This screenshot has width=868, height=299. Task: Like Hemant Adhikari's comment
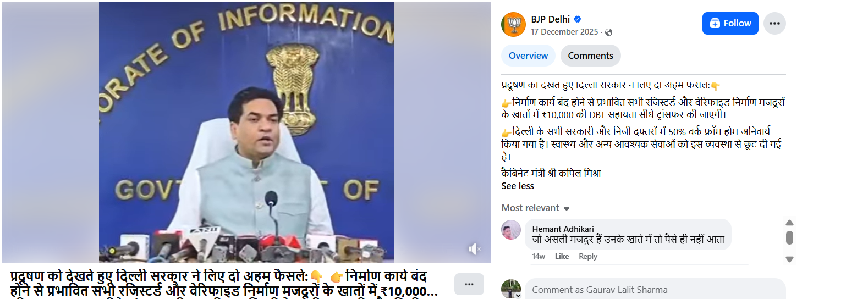point(562,256)
